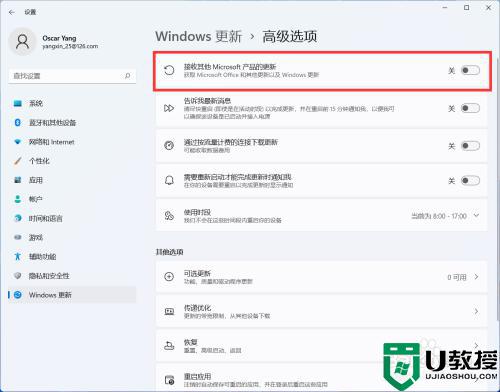Click the 恢复 recovery icon
Viewport: 500px width, 392px height.
169,346
